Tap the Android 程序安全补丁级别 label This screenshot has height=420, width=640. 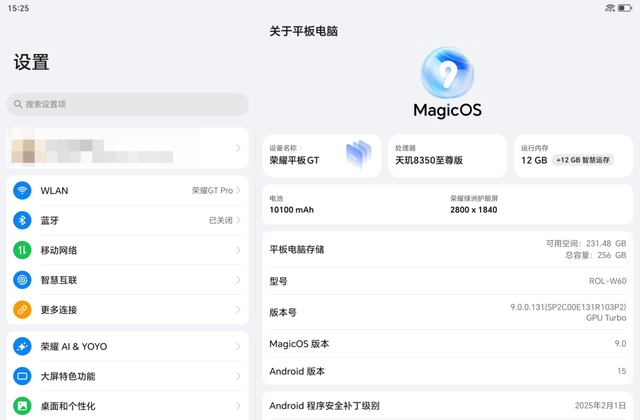click(324, 406)
